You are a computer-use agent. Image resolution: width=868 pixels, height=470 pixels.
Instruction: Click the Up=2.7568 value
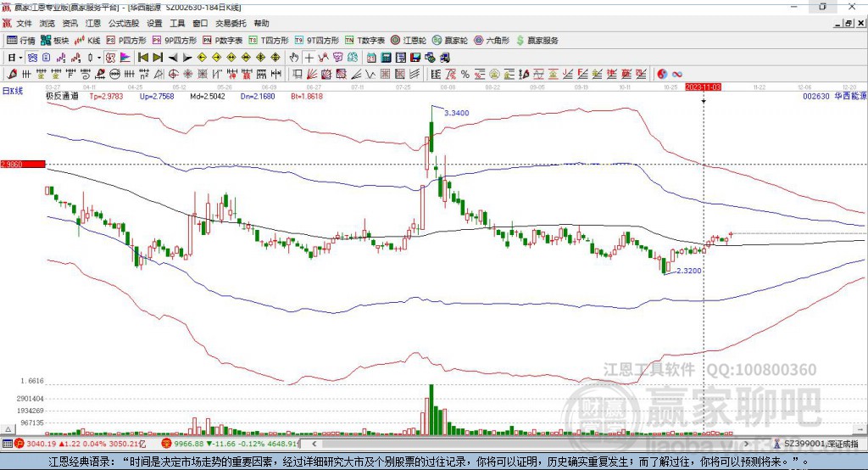[x=157, y=96]
